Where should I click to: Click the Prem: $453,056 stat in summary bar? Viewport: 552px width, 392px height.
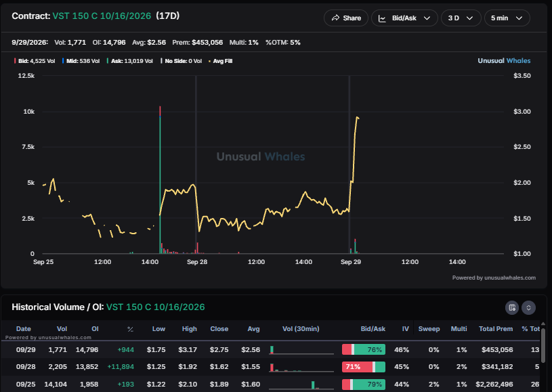coord(198,42)
